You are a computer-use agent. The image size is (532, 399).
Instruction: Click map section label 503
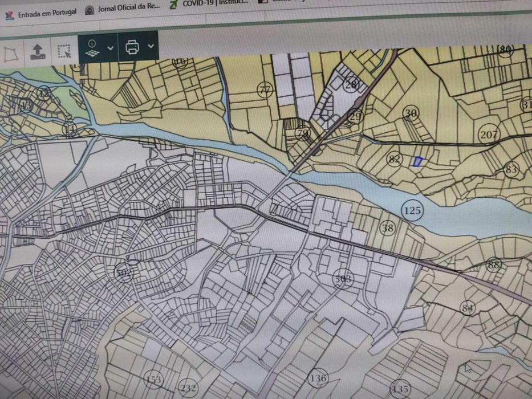coord(343,279)
